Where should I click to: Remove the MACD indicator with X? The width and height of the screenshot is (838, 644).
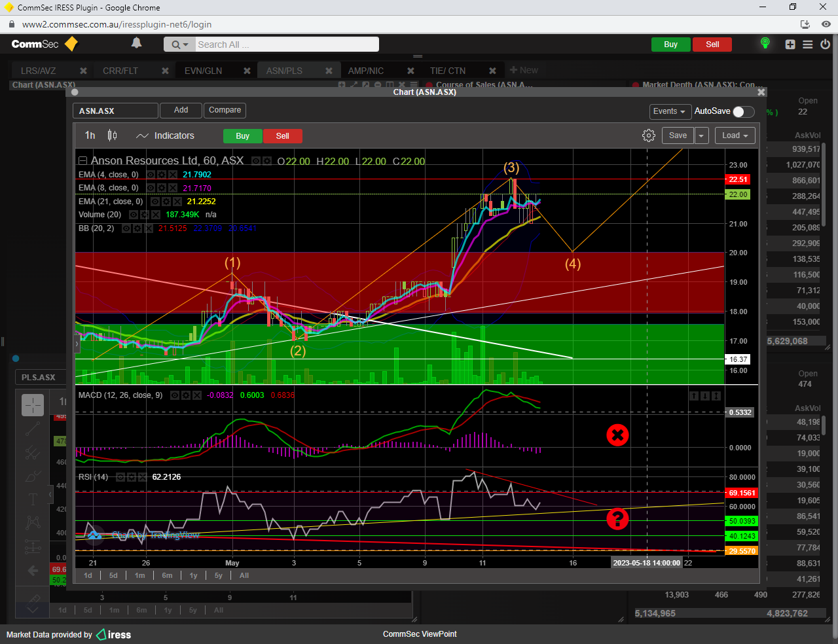point(198,395)
